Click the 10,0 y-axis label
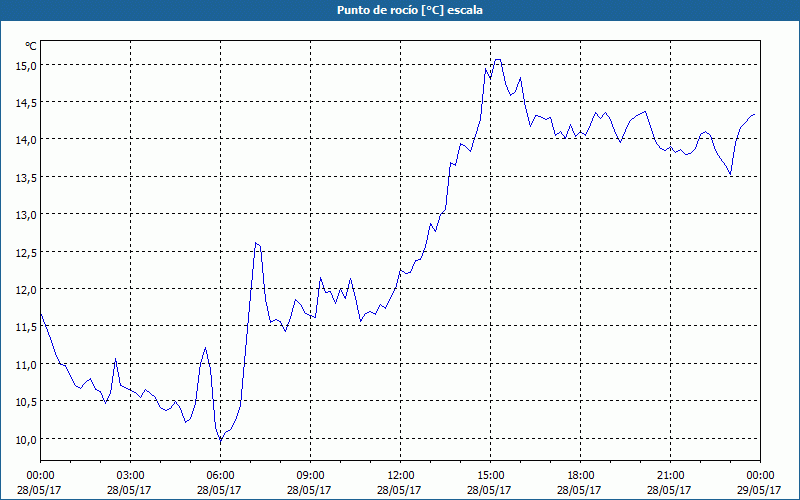Image resolution: width=800 pixels, height=500 pixels. 27,439
